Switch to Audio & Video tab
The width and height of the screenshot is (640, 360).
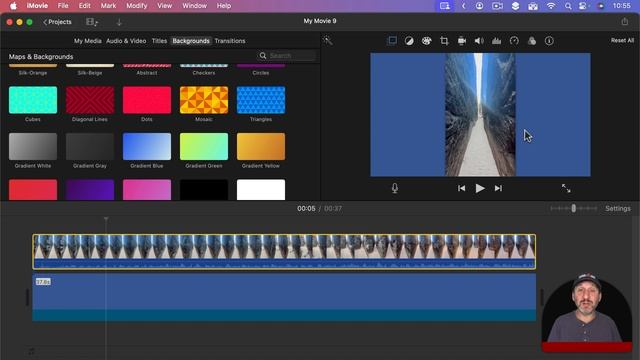(126, 41)
